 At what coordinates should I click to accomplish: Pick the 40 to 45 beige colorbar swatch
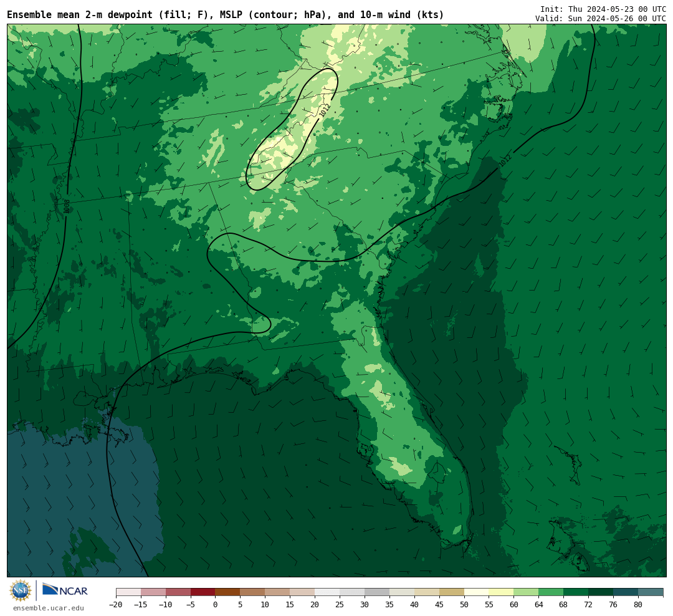(427, 592)
